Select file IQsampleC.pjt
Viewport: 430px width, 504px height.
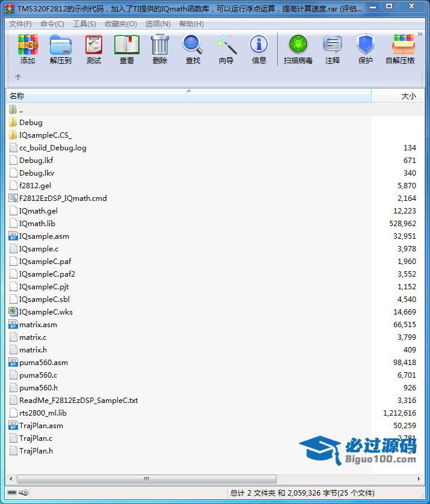tap(44, 287)
